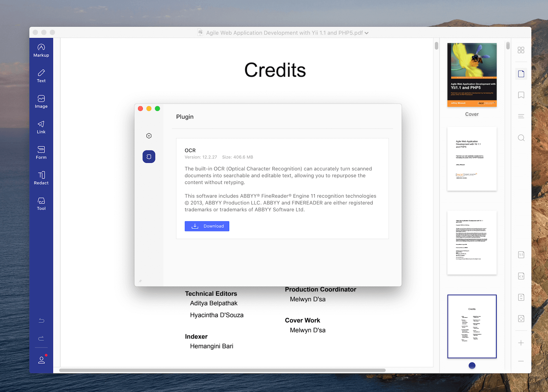Zoom out with the minus icon
Viewport: 548px width, 392px height.
click(521, 361)
